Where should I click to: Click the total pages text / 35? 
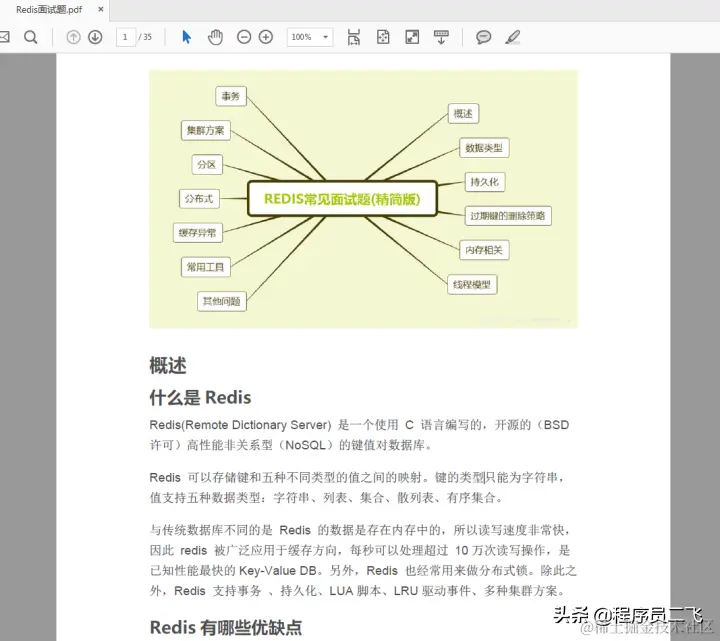[x=145, y=37]
